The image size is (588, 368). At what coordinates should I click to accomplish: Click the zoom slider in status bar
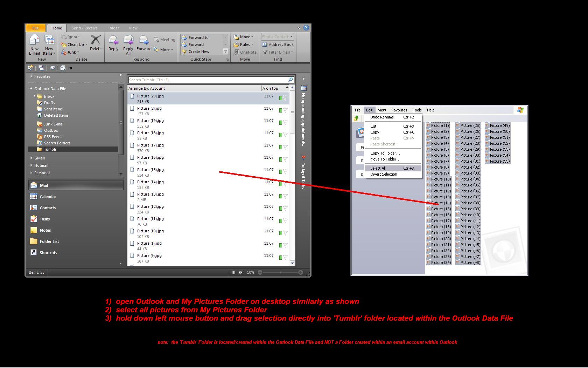coord(280,272)
